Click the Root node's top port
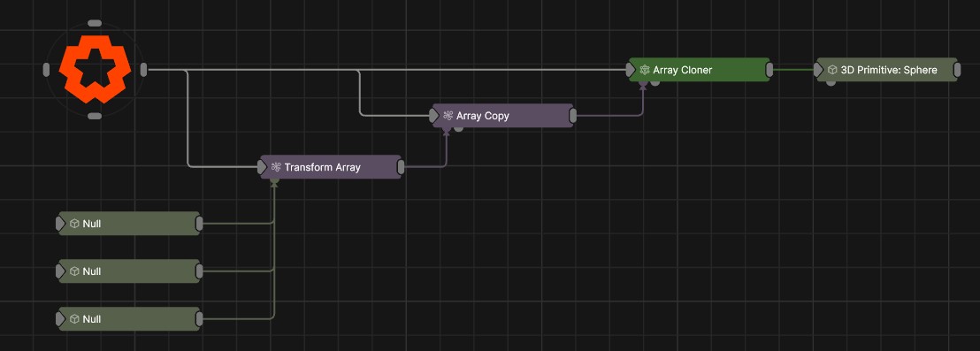The image size is (980, 351). (x=95, y=23)
